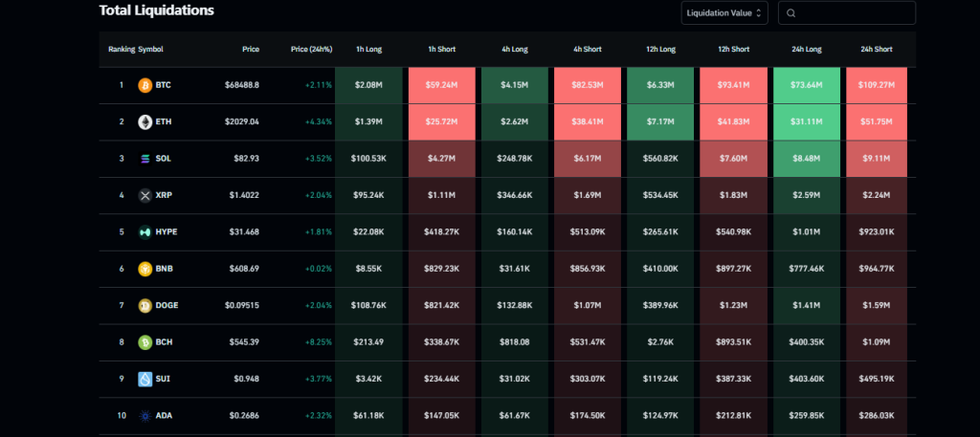Click the XRP coin icon
Screen dimensions: 980x437
tap(145, 195)
